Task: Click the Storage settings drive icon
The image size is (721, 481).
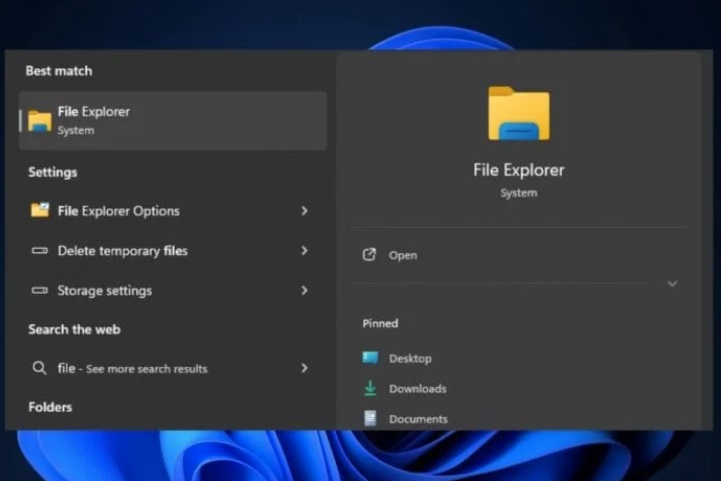Action: pos(40,290)
